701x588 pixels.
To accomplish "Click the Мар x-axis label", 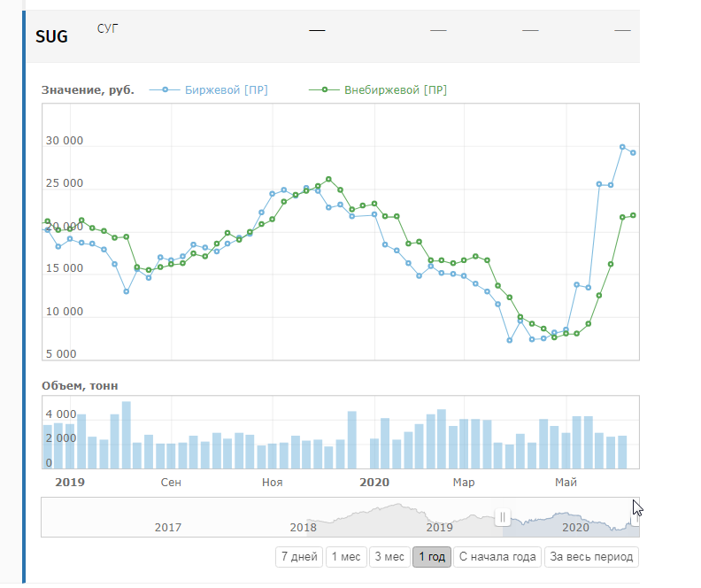I will pyautogui.click(x=464, y=483).
